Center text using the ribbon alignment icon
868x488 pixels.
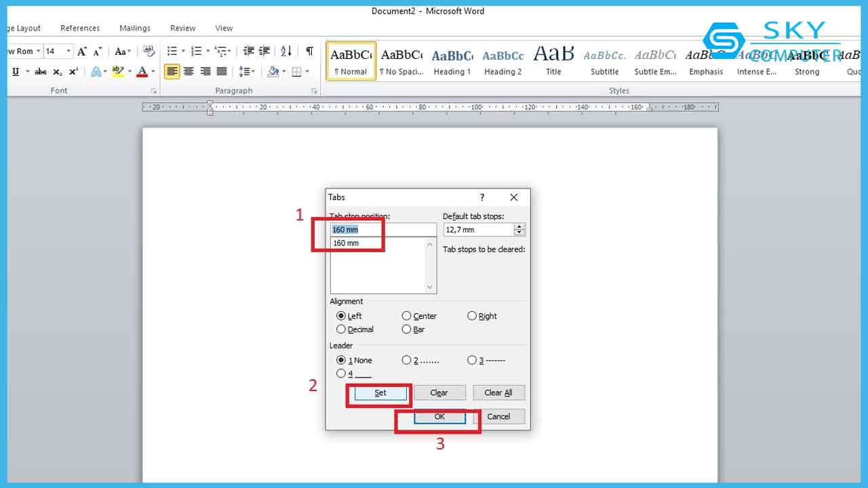[189, 71]
